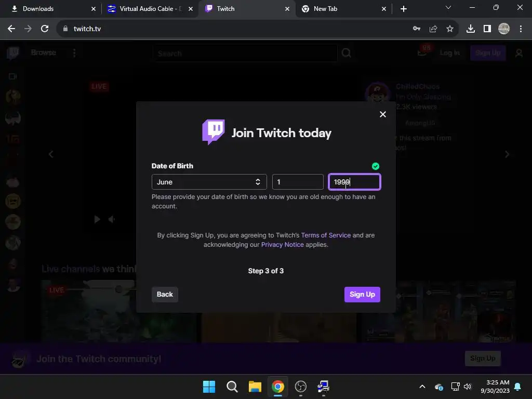Close the Downloads tab

(x=94, y=9)
